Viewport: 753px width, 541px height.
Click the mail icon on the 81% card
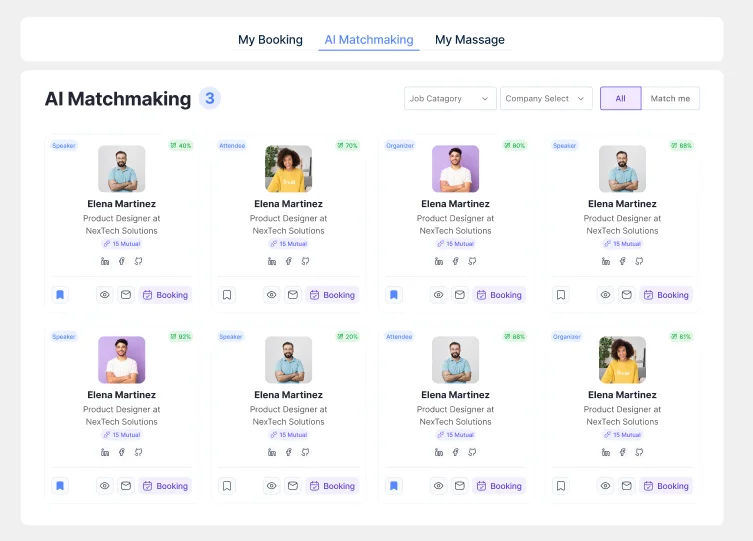click(x=627, y=486)
